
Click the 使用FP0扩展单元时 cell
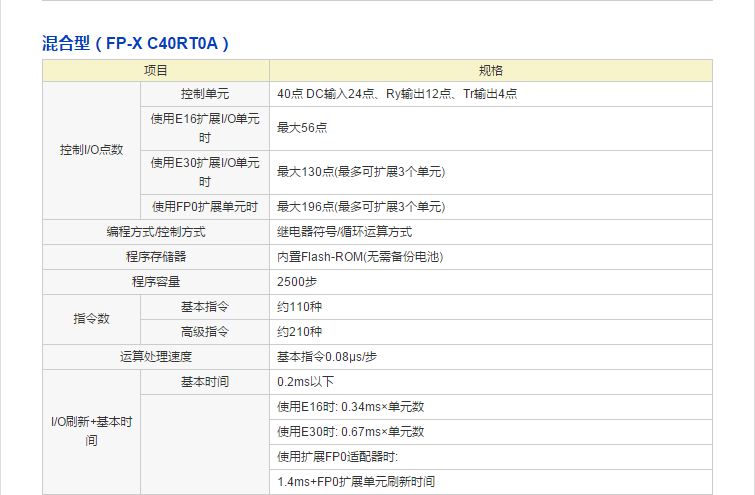[205, 207]
